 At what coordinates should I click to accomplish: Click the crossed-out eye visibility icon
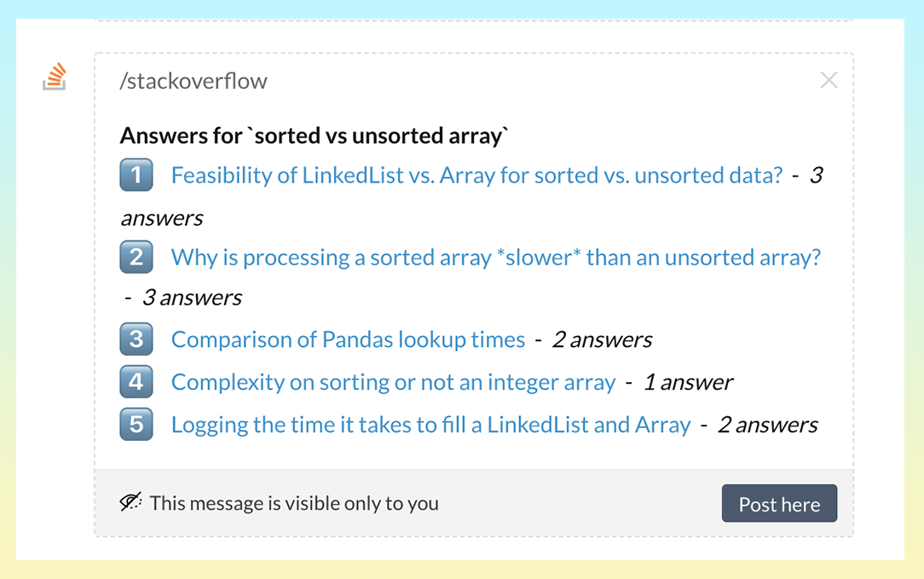pos(130,502)
